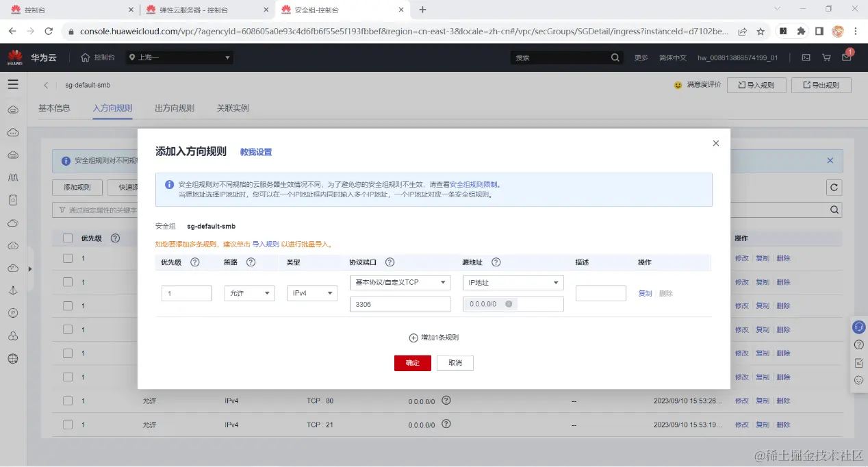Click the rule filter search magnifier

pyautogui.click(x=834, y=210)
